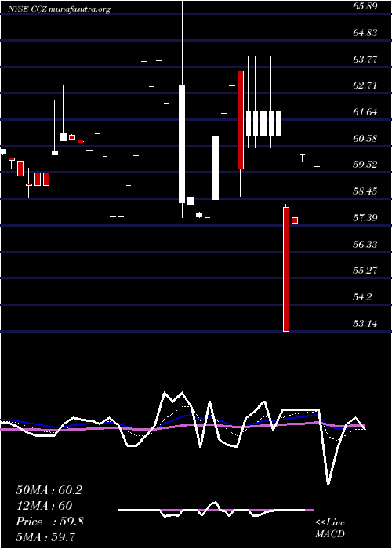Screen dimensions: 392x549
Task: Click the Live MACD label
Action: tap(330, 528)
